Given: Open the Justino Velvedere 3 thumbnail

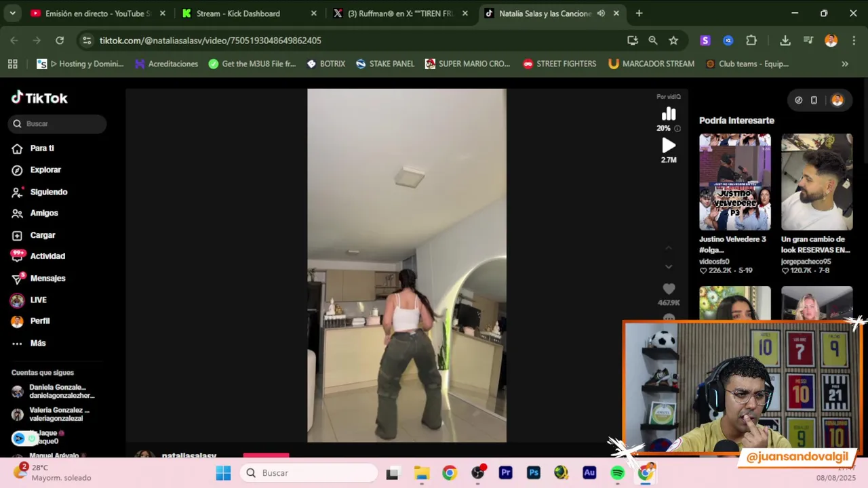Looking at the screenshot, I should pyautogui.click(x=735, y=182).
